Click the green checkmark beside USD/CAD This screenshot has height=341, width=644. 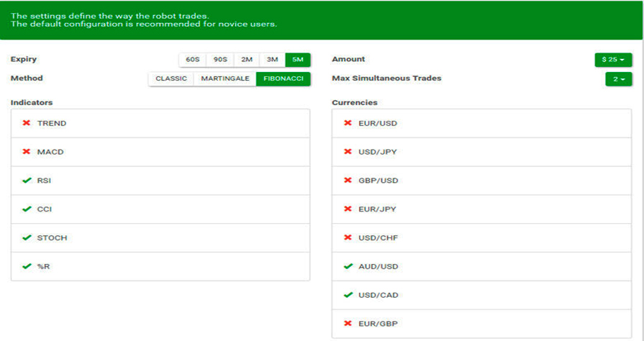click(x=348, y=295)
